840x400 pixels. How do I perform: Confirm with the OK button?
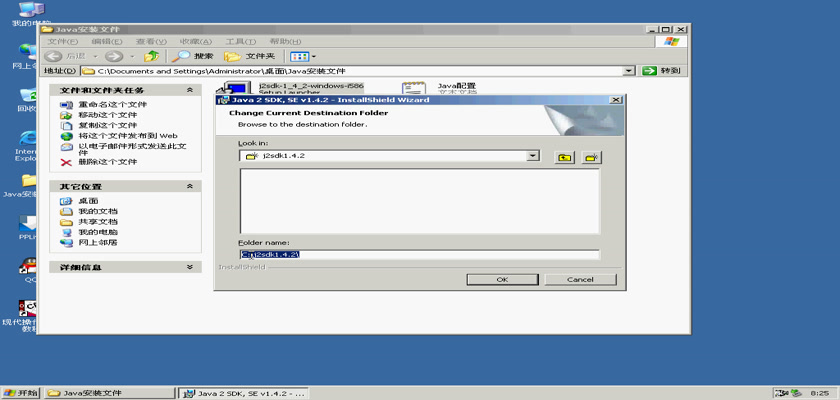(x=502, y=280)
